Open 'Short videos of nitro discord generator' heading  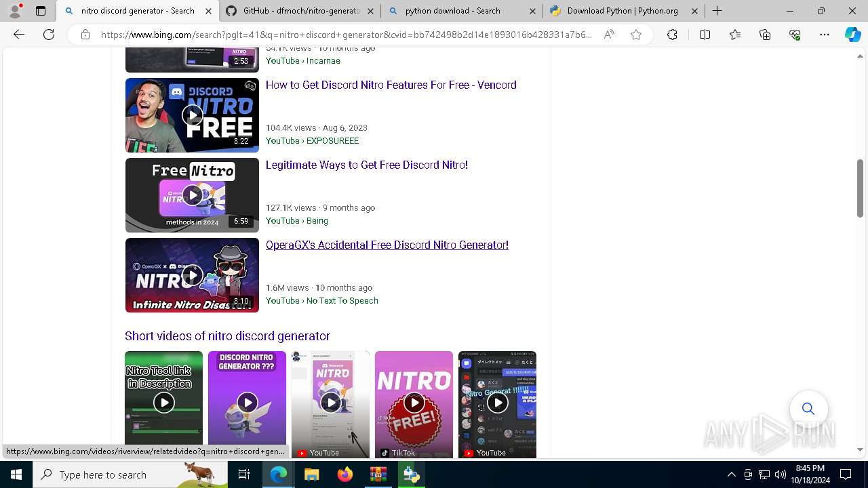[x=227, y=336]
